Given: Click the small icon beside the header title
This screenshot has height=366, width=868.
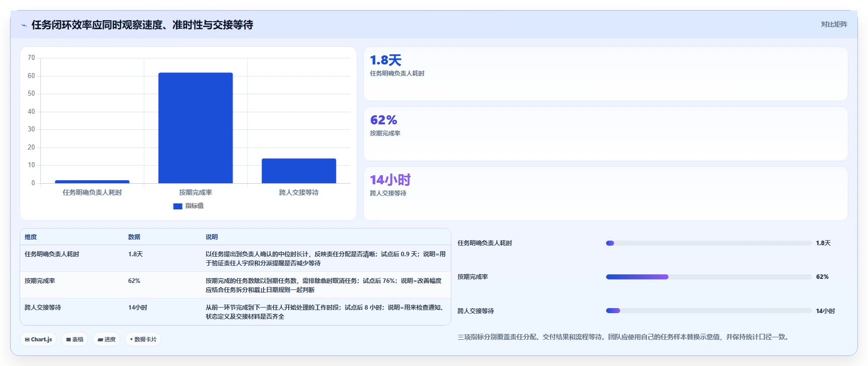Looking at the screenshot, I should [x=24, y=25].
